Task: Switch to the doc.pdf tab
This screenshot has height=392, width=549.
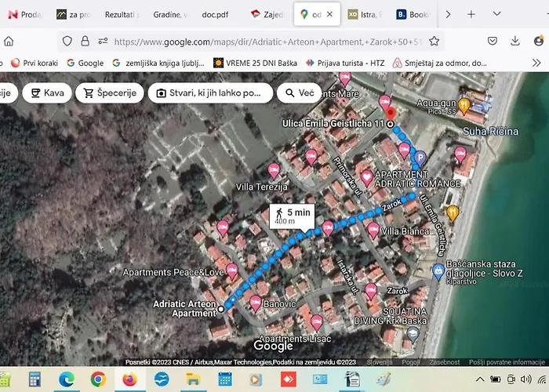Action: 216,14
